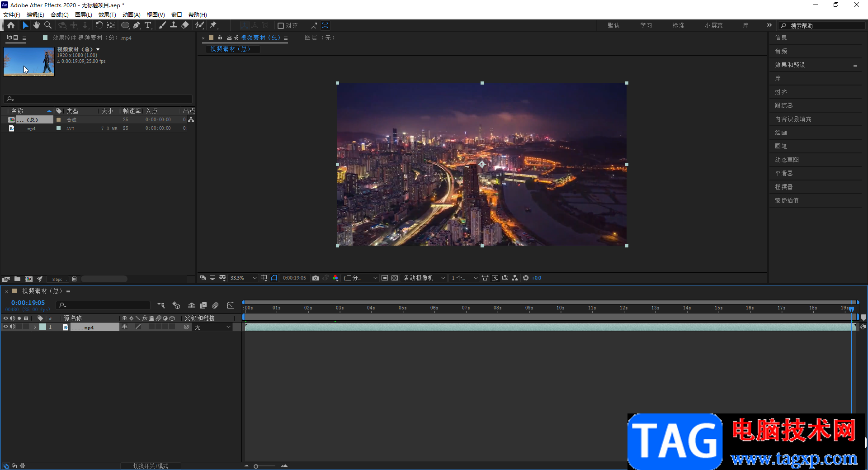Open the 33.3% magnification dropdown
The height and width of the screenshot is (470, 868).
(243, 278)
